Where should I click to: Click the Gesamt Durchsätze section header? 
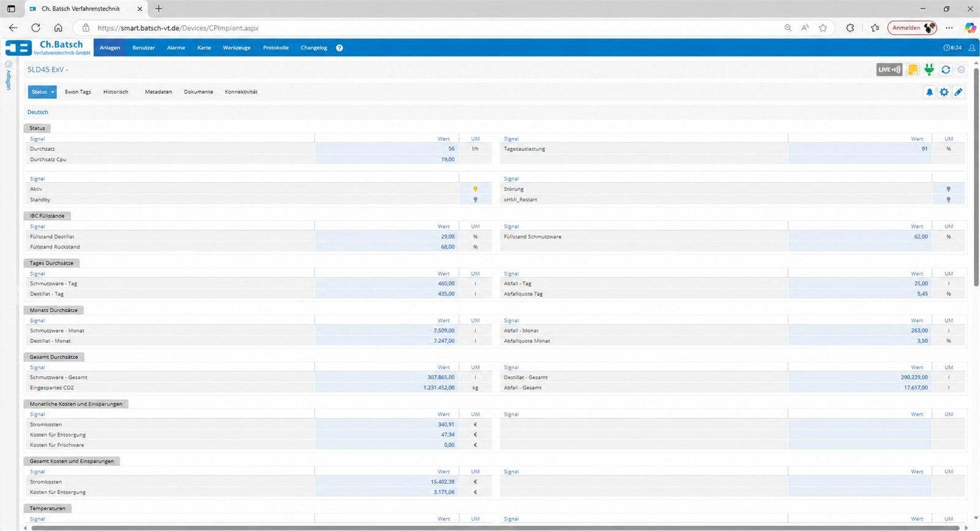point(54,356)
